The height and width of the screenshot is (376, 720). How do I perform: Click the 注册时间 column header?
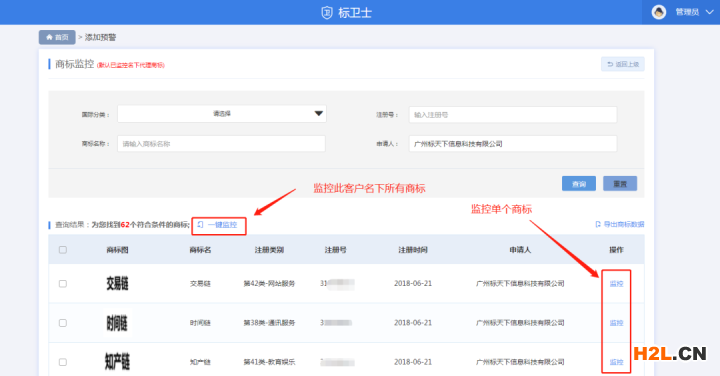[x=413, y=250]
